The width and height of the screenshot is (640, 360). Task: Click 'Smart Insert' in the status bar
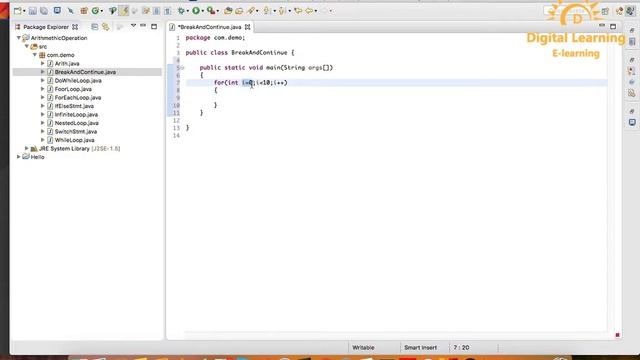pos(420,348)
